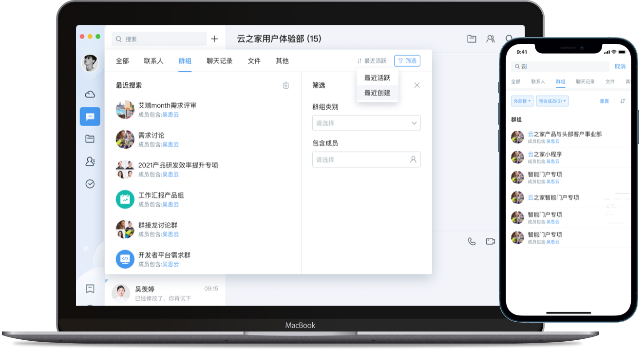Click the 筛选 filter button

click(x=407, y=61)
